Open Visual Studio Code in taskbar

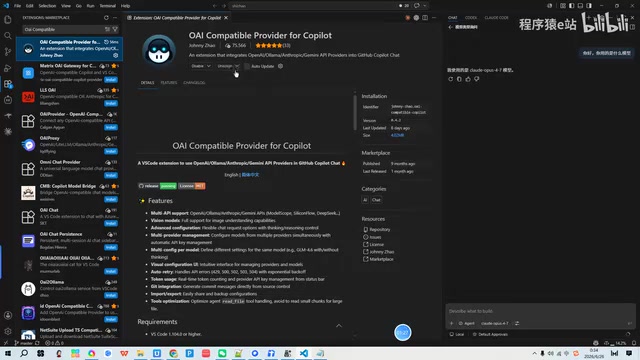click(304, 353)
